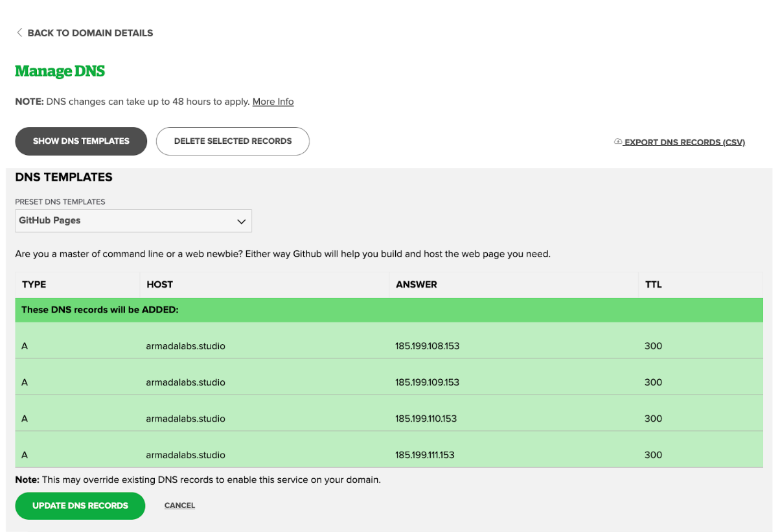The image size is (780, 532).
Task: Click the dropdown chevron on the templates selector
Action: click(241, 220)
